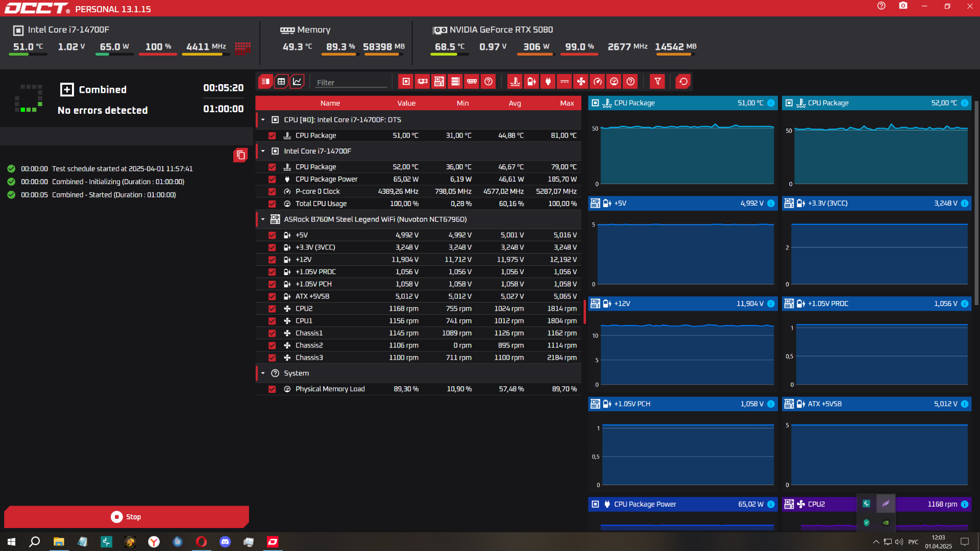Viewport: 980px width, 551px height.
Task: Toggle the power plug sensor type filter
Action: (548, 82)
